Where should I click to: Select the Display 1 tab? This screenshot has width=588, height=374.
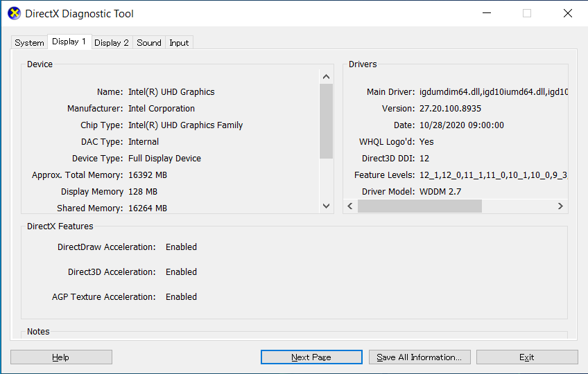pos(69,42)
